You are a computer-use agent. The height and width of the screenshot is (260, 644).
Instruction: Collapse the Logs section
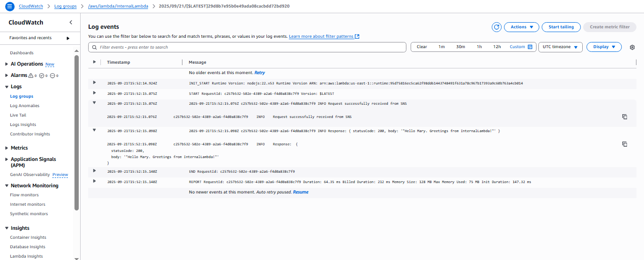click(x=6, y=87)
